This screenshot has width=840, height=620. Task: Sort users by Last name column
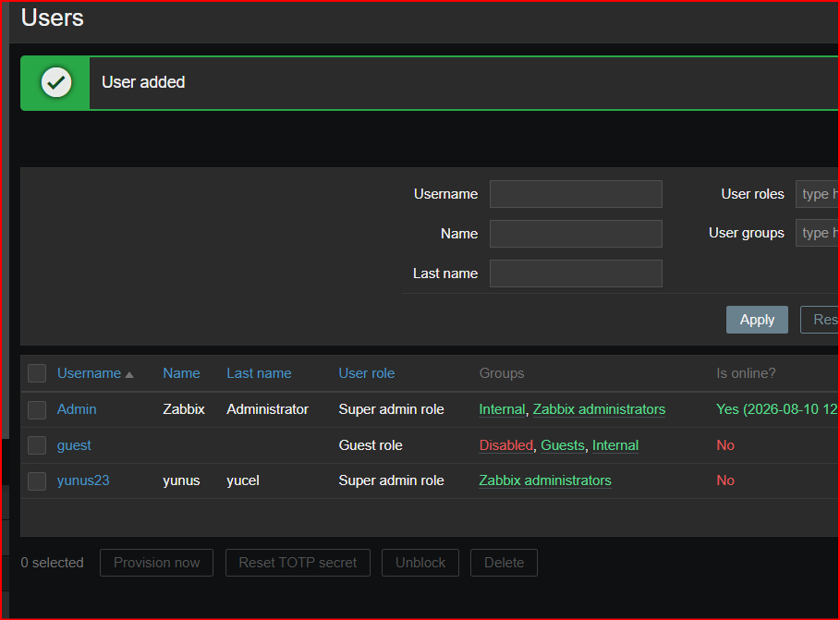pyautogui.click(x=259, y=373)
